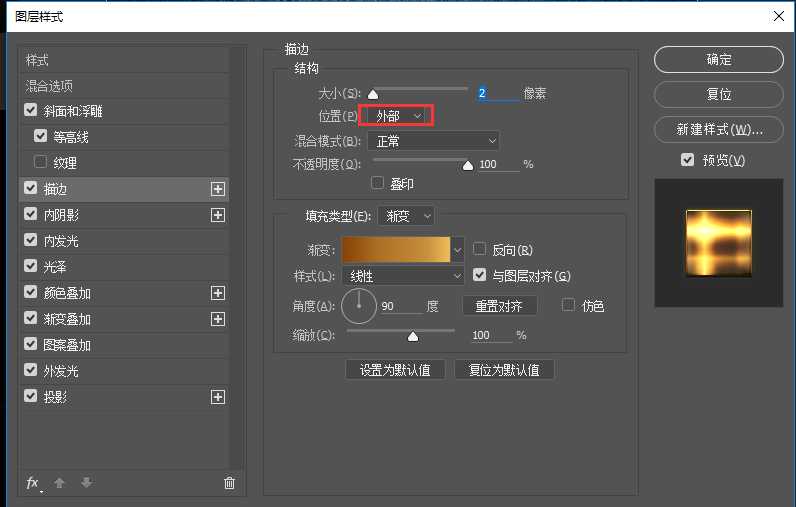Click the trash icon to delete effect
796x507 pixels.
pos(229,483)
